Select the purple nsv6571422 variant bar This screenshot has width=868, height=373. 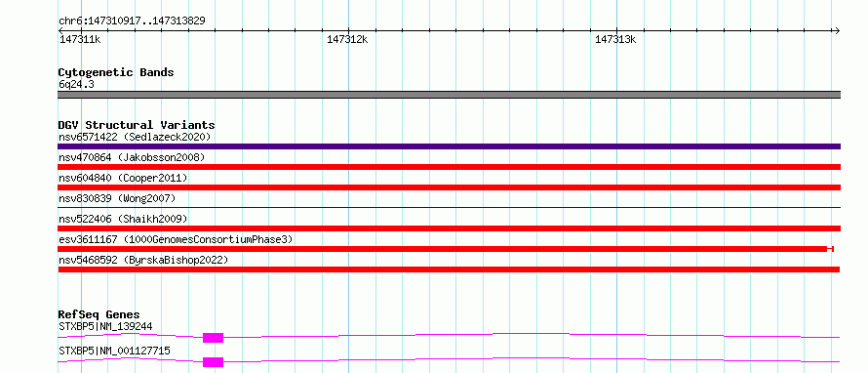click(449, 146)
